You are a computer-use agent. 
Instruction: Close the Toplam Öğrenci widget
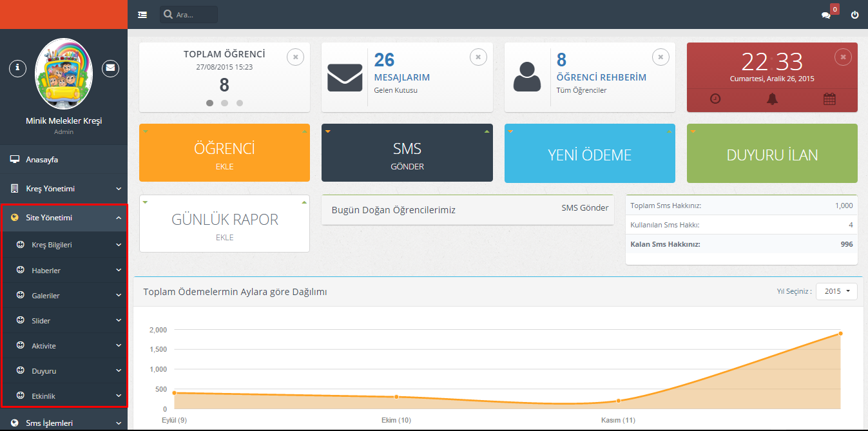tap(295, 57)
